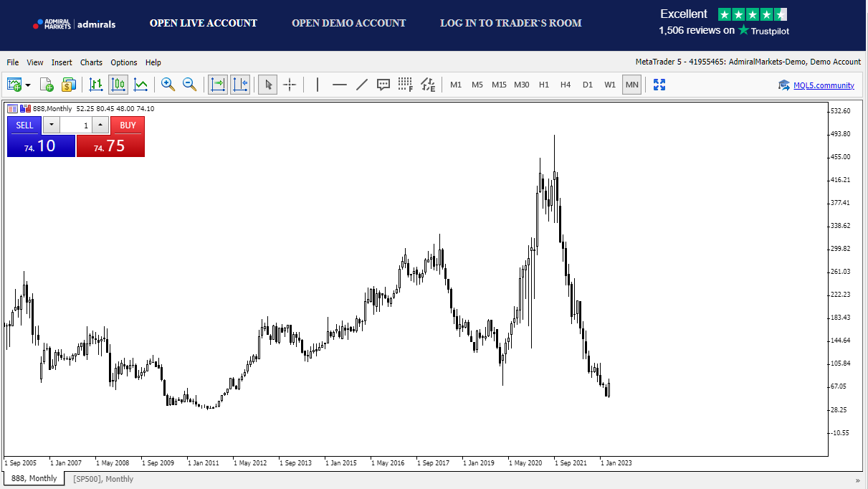
Task: Open symbols via the dollar icon
Action: point(68,85)
